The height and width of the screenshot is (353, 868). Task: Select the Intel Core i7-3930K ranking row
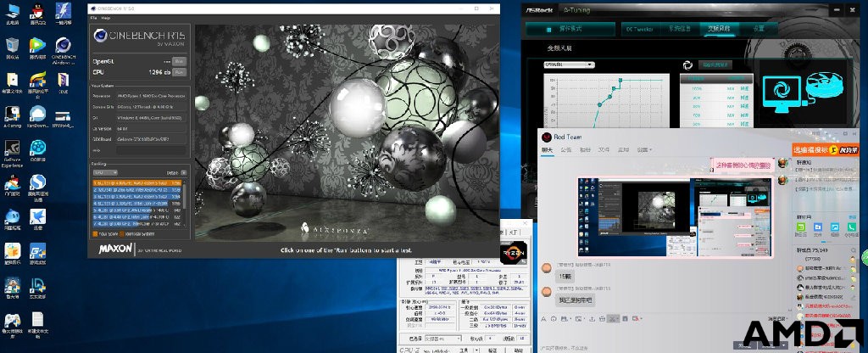click(137, 204)
